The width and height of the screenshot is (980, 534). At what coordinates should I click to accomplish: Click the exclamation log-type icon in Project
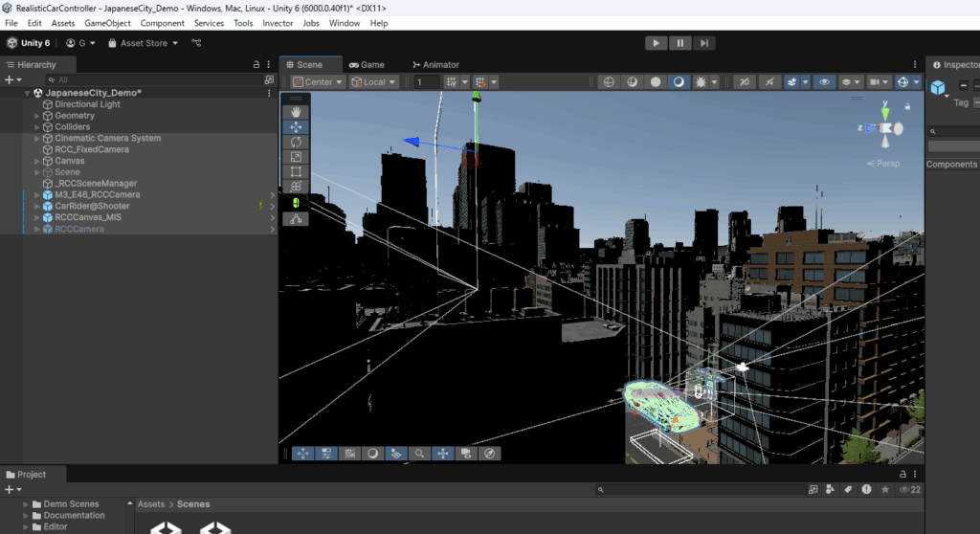(x=866, y=490)
